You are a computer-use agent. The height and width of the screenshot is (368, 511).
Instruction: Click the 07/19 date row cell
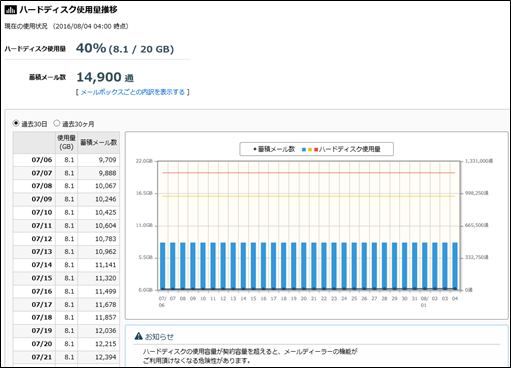34,331
